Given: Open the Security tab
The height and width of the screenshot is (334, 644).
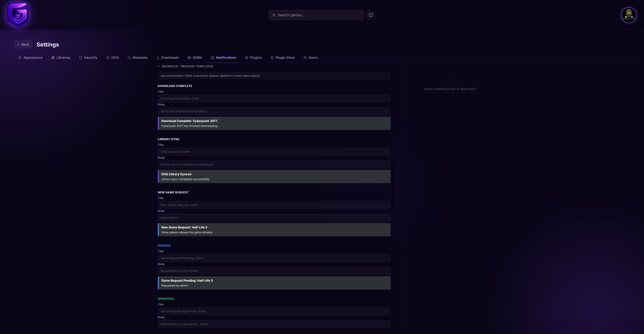Looking at the screenshot, I should pos(88,58).
